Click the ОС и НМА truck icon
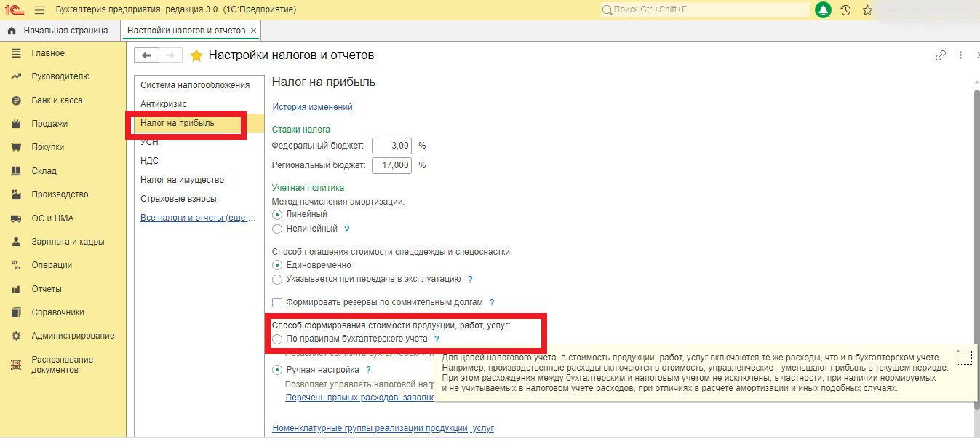This screenshot has height=442, width=980. tap(16, 218)
